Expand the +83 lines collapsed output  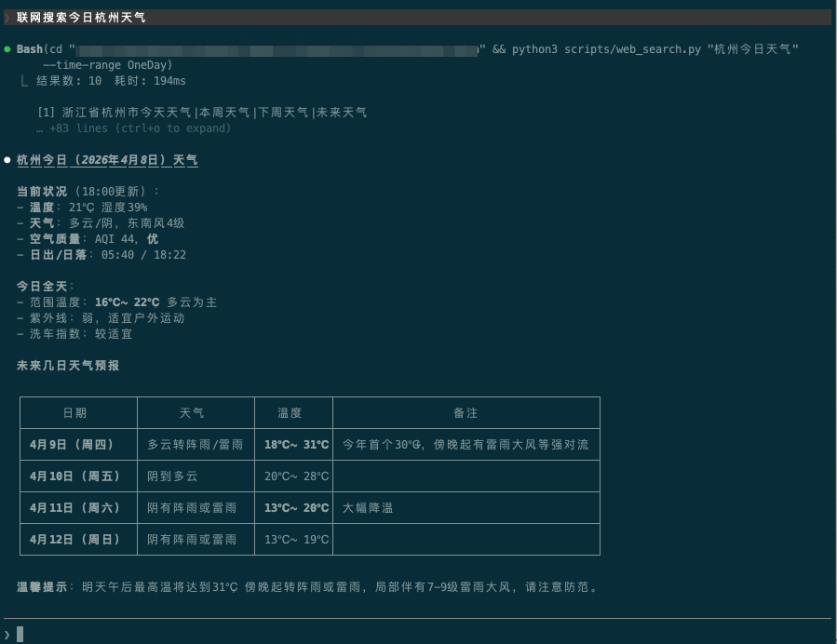[134, 128]
